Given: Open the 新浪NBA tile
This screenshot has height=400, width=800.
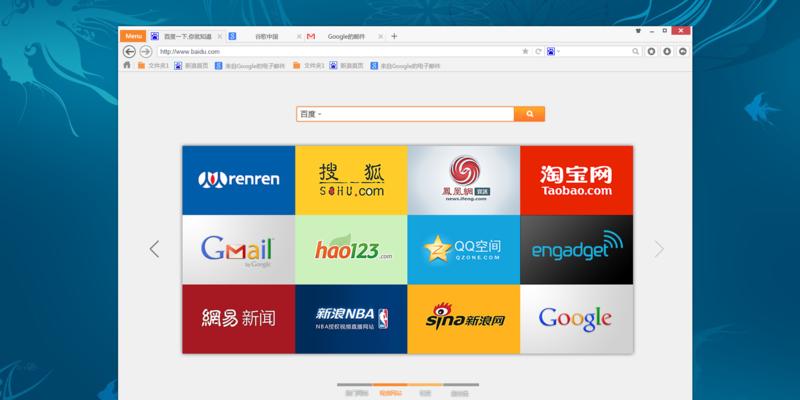Looking at the screenshot, I should pos(352,319).
